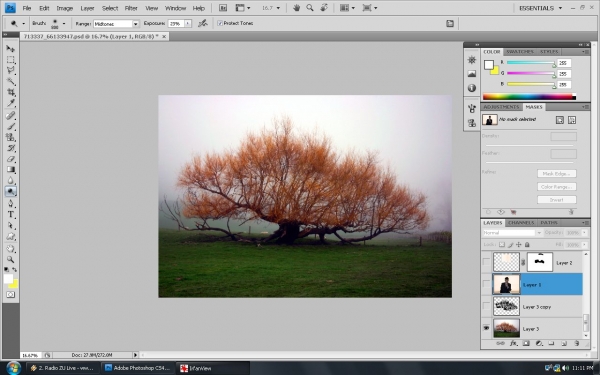The width and height of the screenshot is (600, 375).
Task: Open the zoom level 16.7 dropdown
Action: point(278,8)
